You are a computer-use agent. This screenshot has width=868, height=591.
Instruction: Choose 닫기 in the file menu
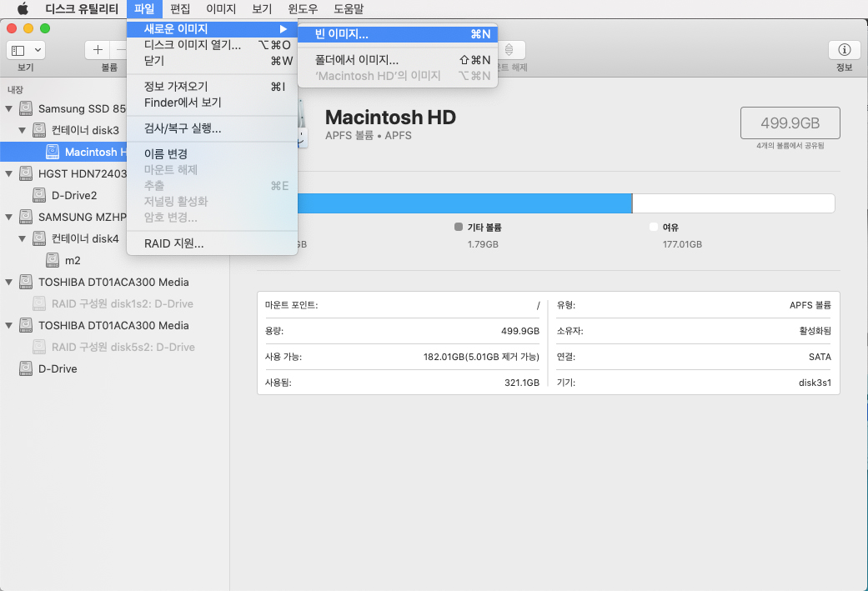click(x=212, y=61)
